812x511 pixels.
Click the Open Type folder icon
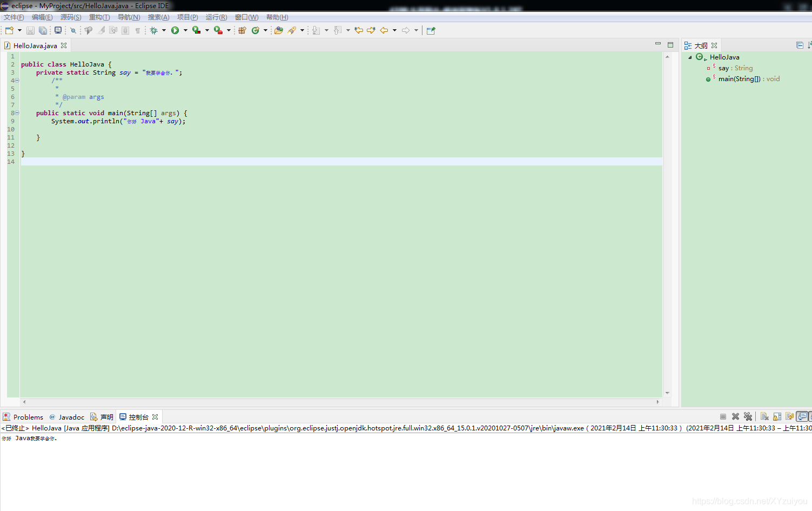tap(278, 30)
